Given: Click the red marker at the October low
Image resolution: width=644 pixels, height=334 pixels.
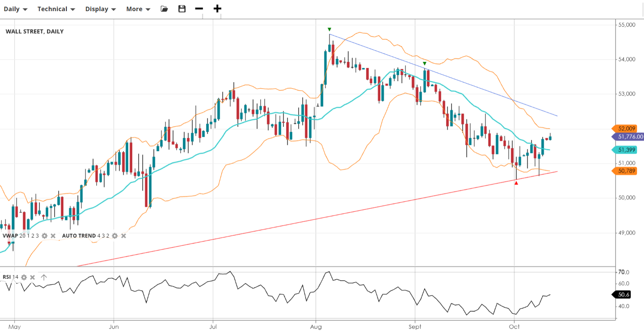Looking at the screenshot, I should (x=516, y=183).
